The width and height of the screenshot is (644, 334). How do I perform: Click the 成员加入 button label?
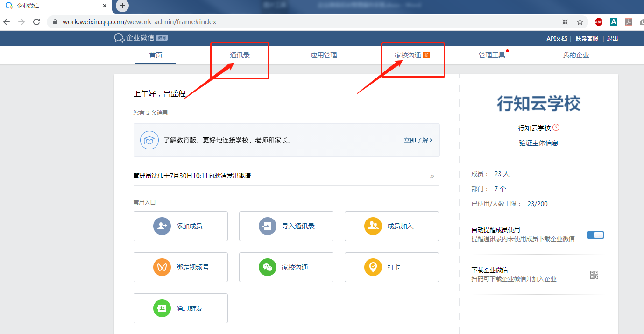(x=400, y=226)
